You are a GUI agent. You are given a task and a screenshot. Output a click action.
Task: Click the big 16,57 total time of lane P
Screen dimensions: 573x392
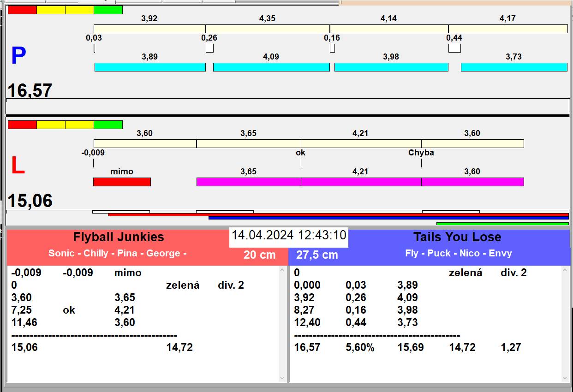(30, 90)
